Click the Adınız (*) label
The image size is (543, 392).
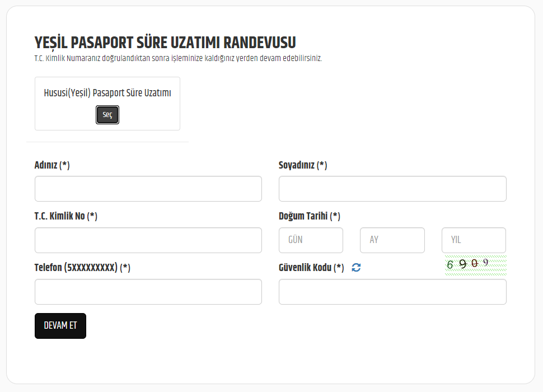[52, 165]
